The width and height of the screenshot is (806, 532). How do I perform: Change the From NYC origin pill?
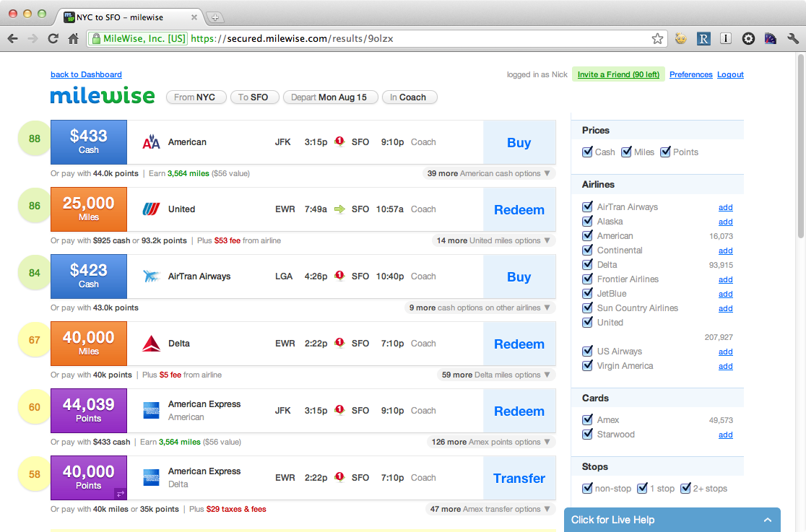196,97
